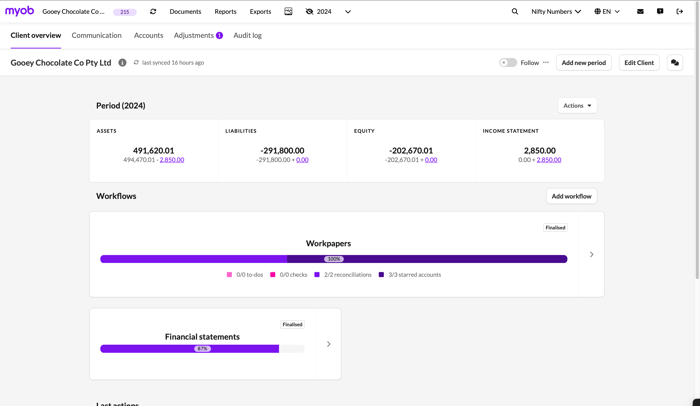700x406 pixels.
Task: Expand the Financial statements workflow chevron
Action: click(x=329, y=344)
